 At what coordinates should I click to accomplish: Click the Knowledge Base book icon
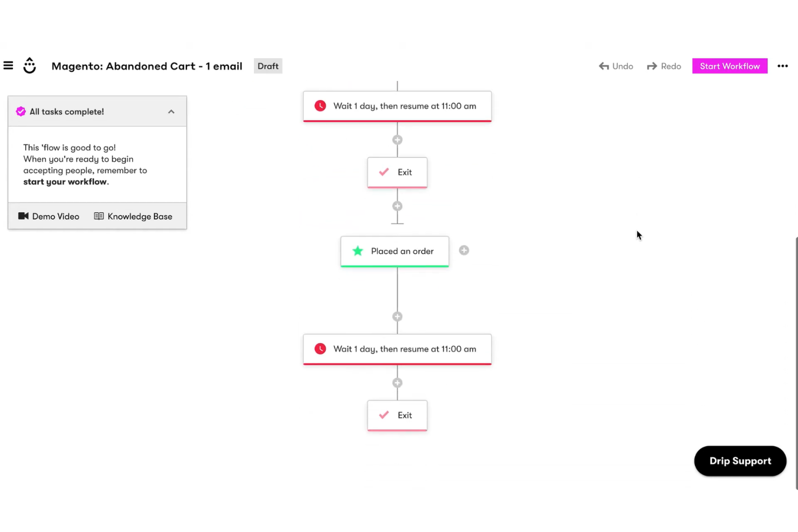(99, 216)
